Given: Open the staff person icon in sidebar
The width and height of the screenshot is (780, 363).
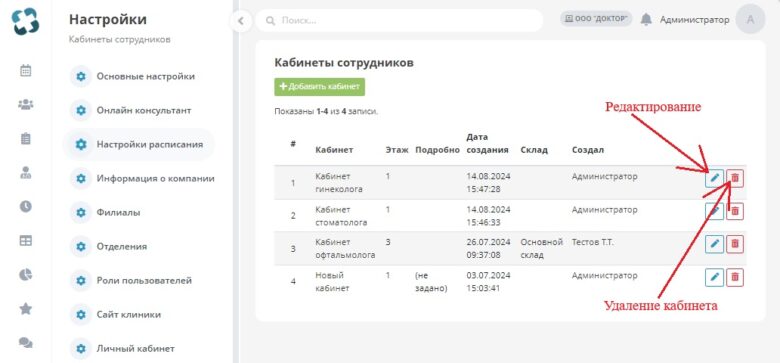Looking at the screenshot, I should (x=25, y=173).
